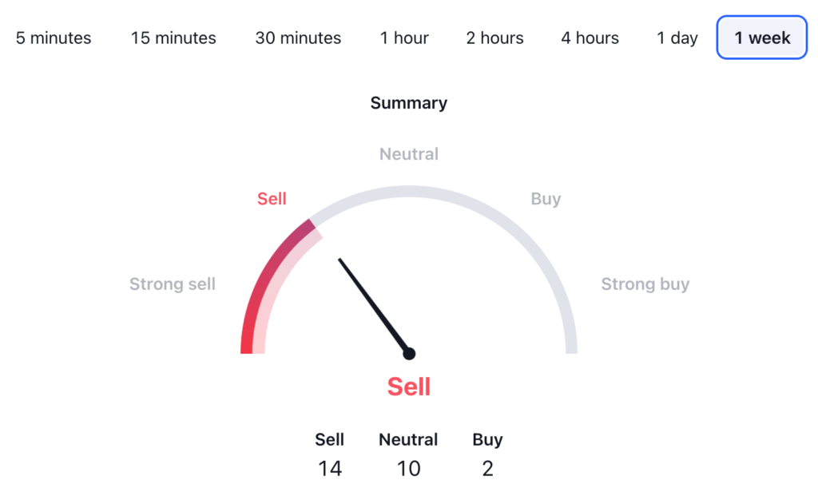
Task: Open the 1 hour timeframe
Action: (404, 38)
